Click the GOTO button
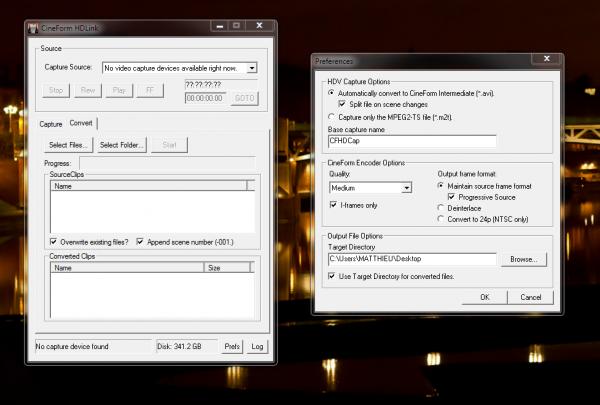The height and width of the screenshot is (405, 600). click(x=245, y=98)
